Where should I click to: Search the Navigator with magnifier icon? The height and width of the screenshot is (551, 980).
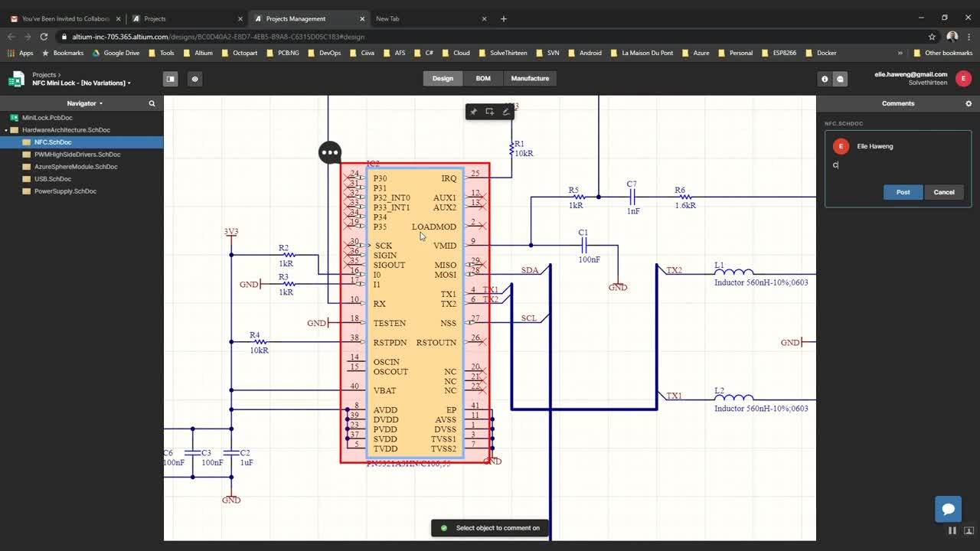152,103
